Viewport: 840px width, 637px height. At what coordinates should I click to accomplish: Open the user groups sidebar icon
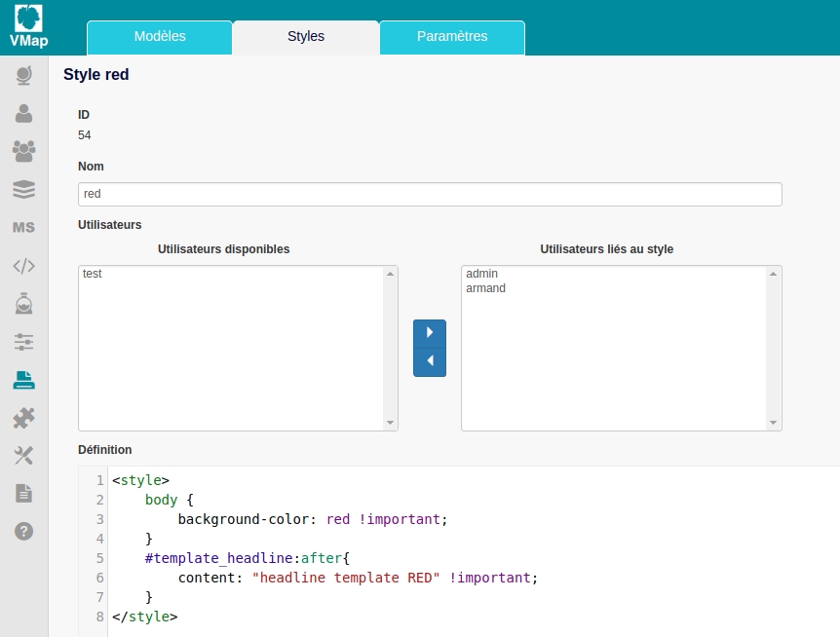[24, 152]
